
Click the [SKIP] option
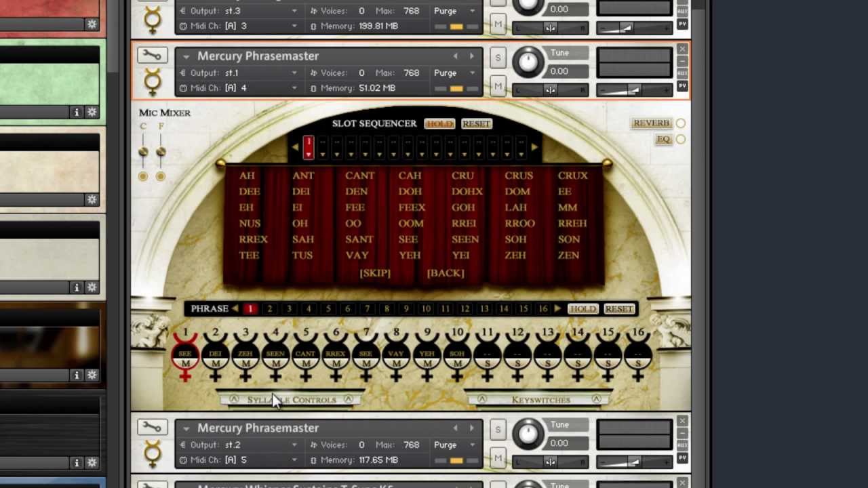tap(375, 272)
